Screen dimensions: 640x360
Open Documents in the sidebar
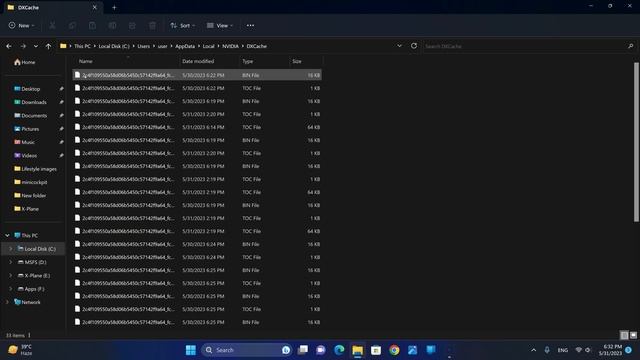click(x=34, y=116)
